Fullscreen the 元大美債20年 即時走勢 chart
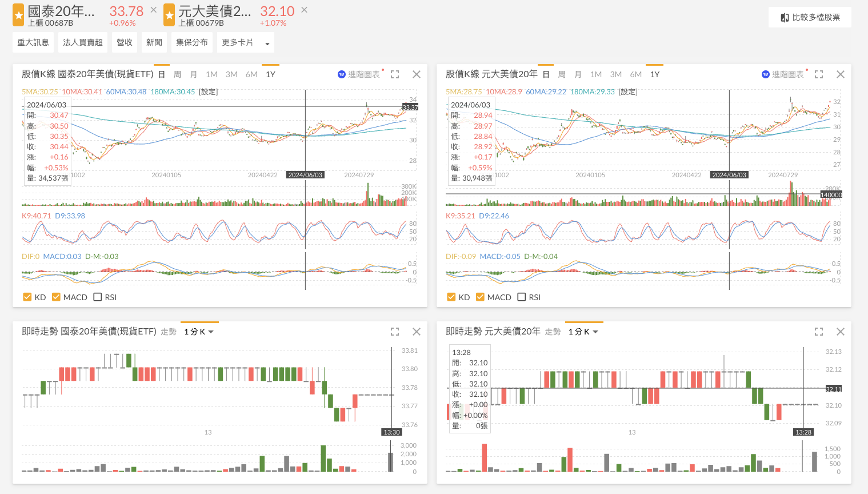 coord(819,332)
